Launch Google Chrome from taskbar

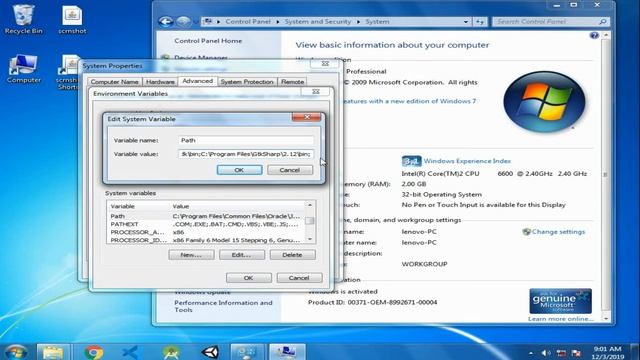tap(93, 352)
